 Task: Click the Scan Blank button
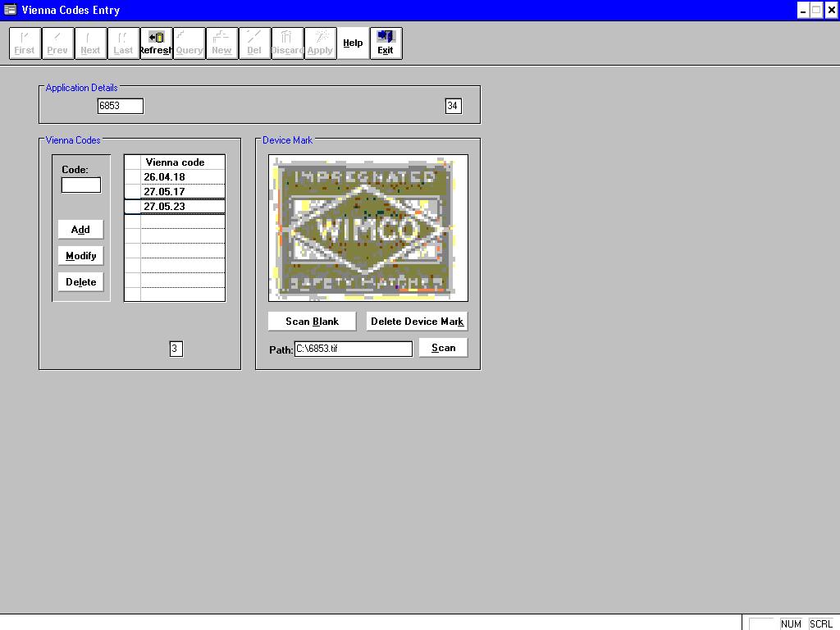point(312,322)
